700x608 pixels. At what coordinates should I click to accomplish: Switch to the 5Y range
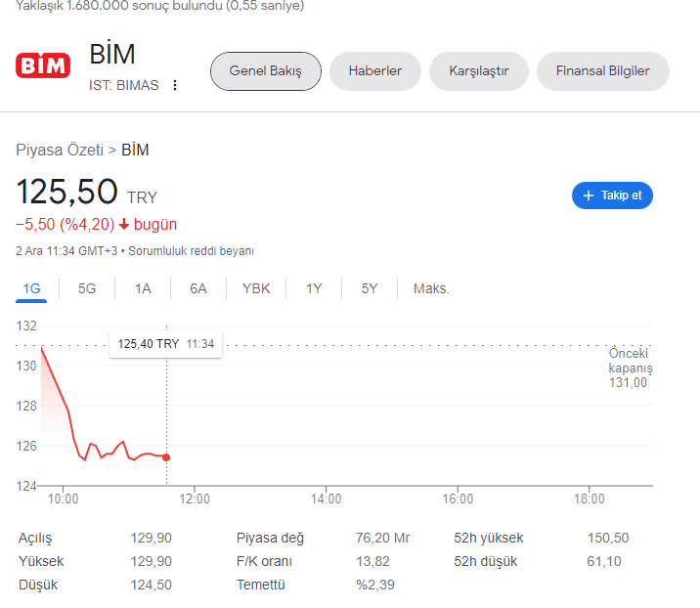point(370,288)
